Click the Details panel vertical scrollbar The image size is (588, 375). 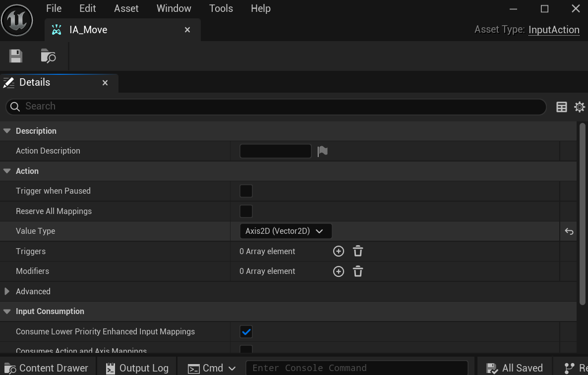[583, 214]
